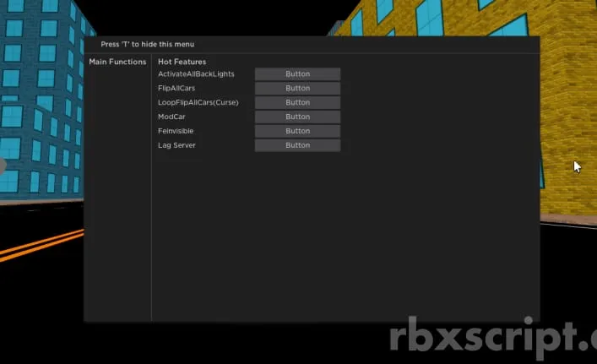597x364 pixels.
Task: Select the FlipAllCars label text
Action: point(176,89)
